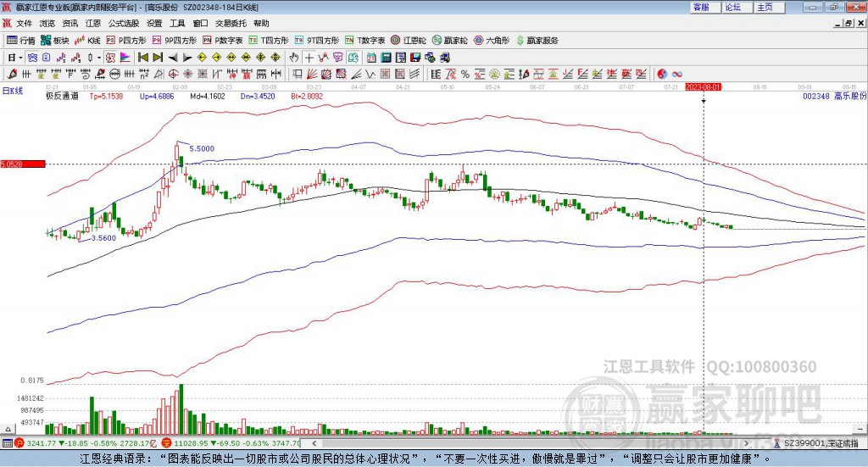Click the percent % retracement tool
The width and height of the screenshot is (868, 467).
[x=465, y=74]
